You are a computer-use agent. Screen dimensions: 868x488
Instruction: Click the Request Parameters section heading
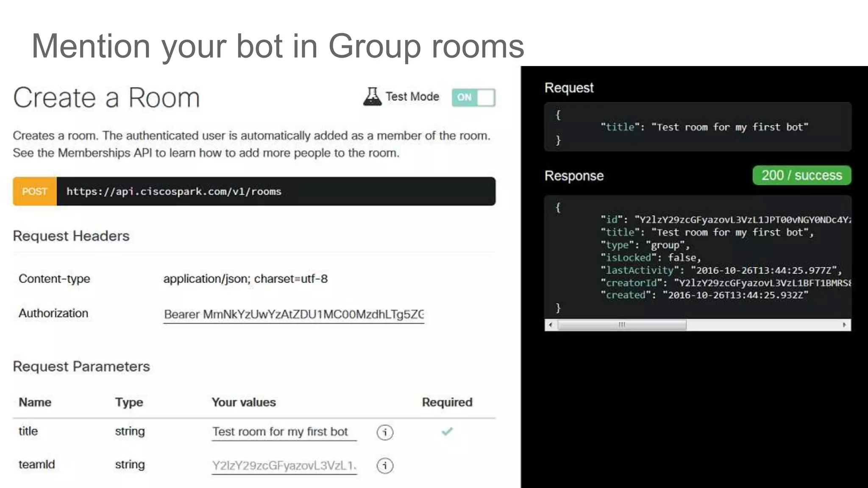pyautogui.click(x=81, y=366)
